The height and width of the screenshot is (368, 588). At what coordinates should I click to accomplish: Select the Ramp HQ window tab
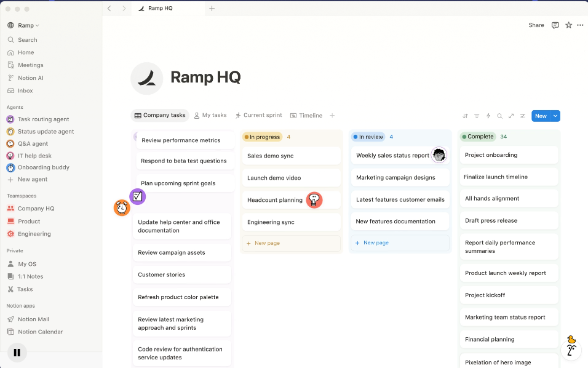pyautogui.click(x=168, y=8)
